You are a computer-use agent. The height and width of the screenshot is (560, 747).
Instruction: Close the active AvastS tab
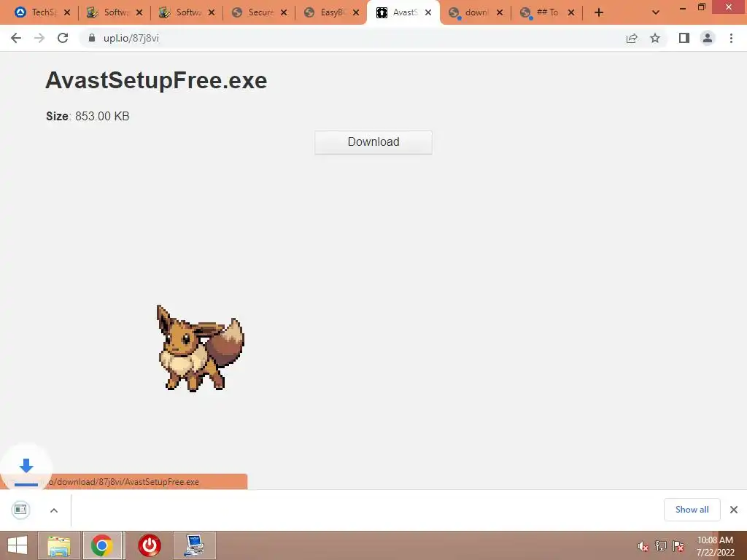pyautogui.click(x=428, y=12)
